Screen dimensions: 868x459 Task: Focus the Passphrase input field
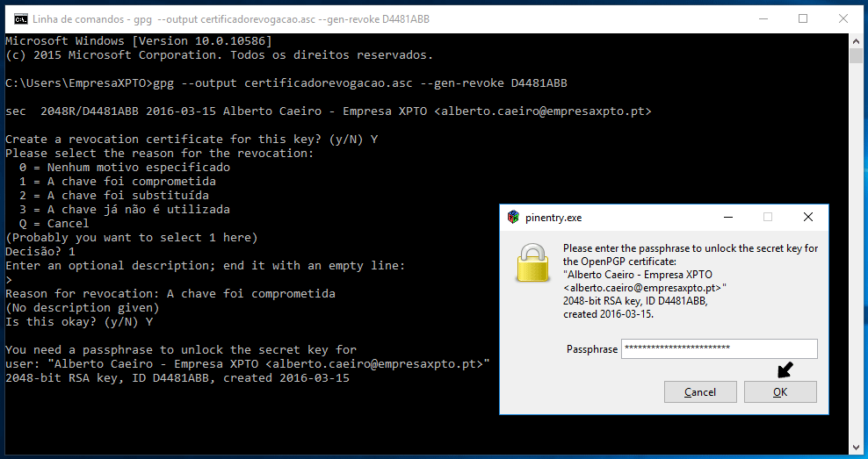(720, 349)
